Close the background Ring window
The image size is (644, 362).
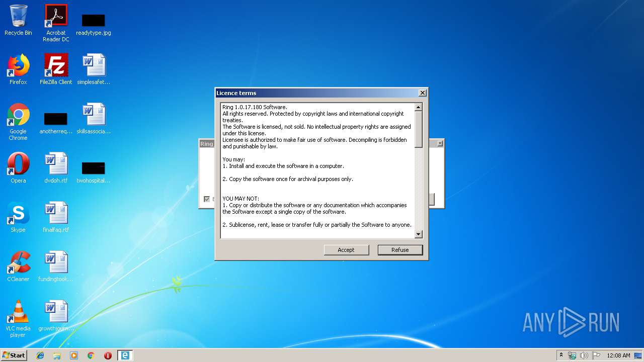pyautogui.click(x=440, y=144)
